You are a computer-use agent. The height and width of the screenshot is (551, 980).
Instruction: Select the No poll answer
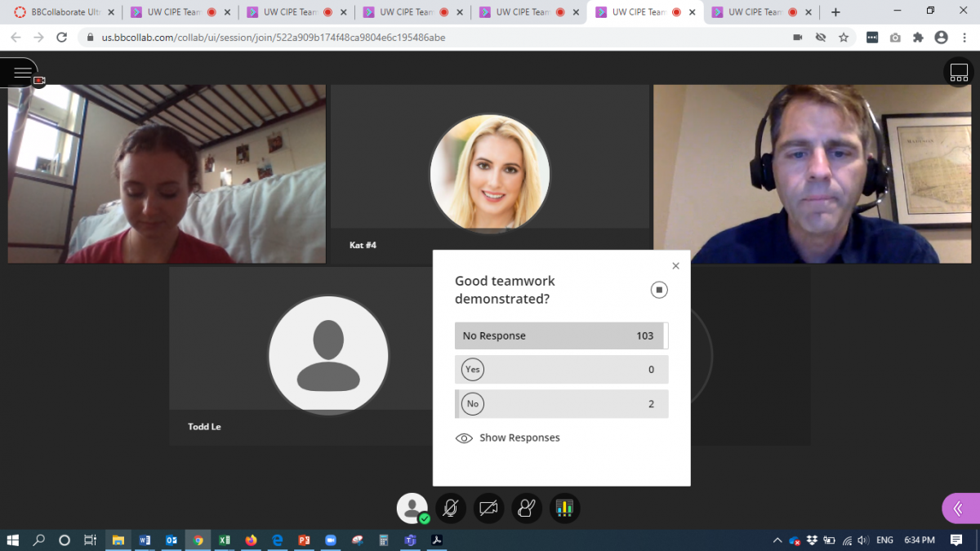561,404
